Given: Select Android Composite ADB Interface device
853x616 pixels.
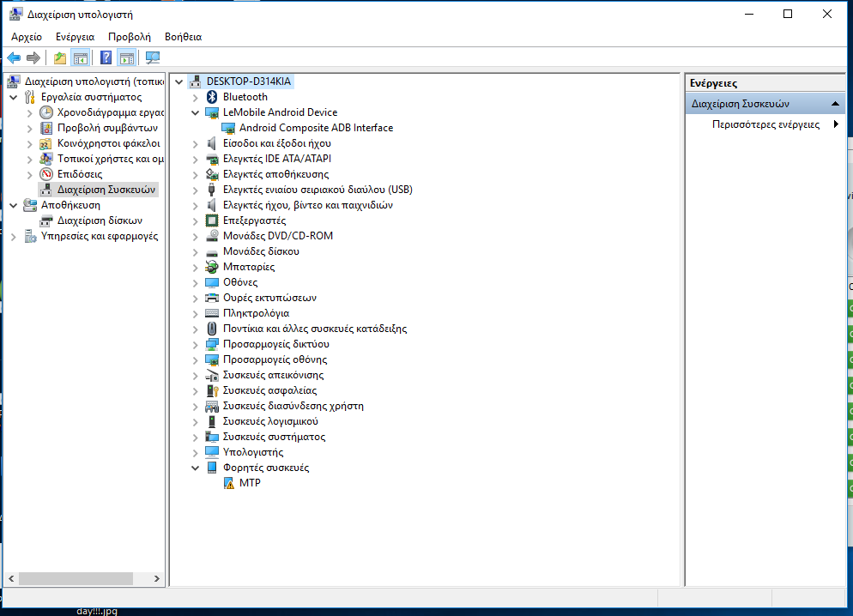Looking at the screenshot, I should (316, 128).
